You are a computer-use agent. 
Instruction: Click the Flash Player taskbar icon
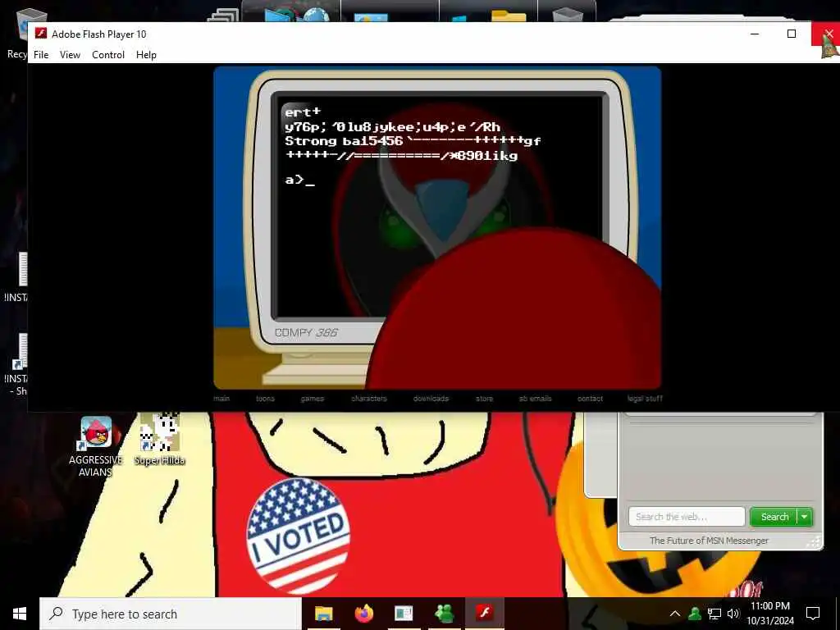485,614
